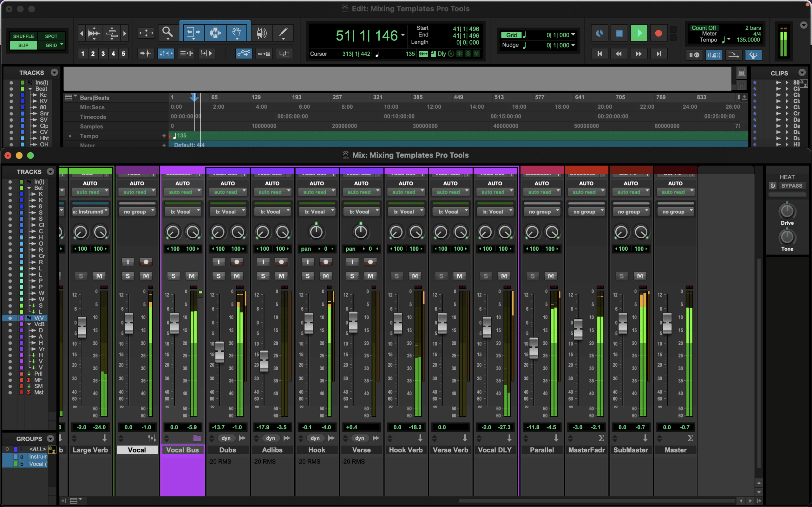Enable Shuffle edit mode

[x=23, y=36]
